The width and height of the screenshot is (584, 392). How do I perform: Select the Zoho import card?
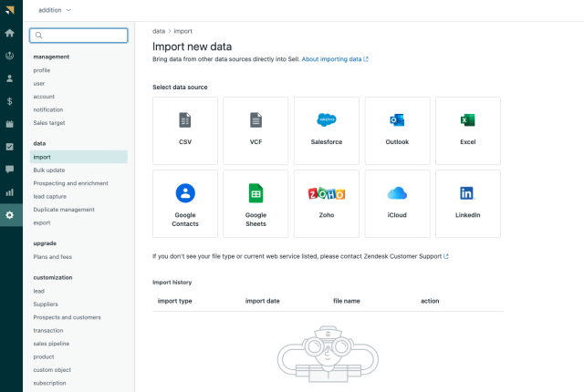tap(327, 204)
